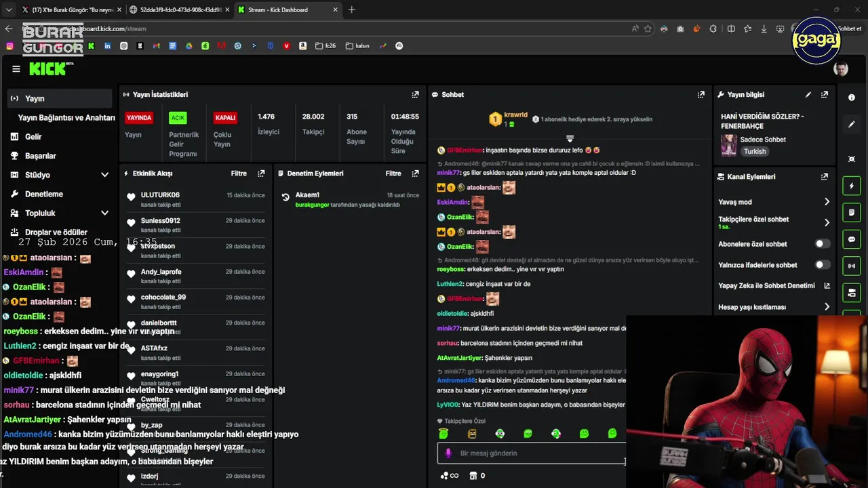Image resolution: width=868 pixels, height=488 pixels.
Task: Click the Sadece Sohbet category thumbnail
Action: 729,145
